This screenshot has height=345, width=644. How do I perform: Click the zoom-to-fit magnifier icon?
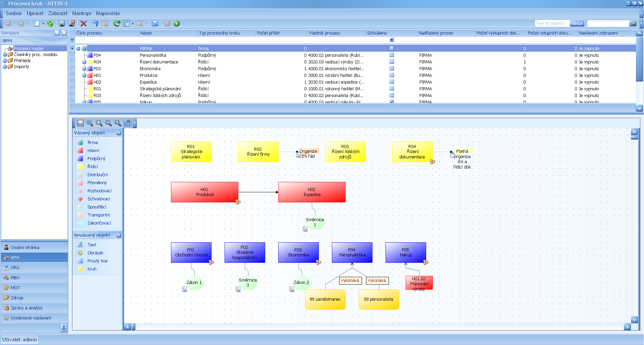90,123
